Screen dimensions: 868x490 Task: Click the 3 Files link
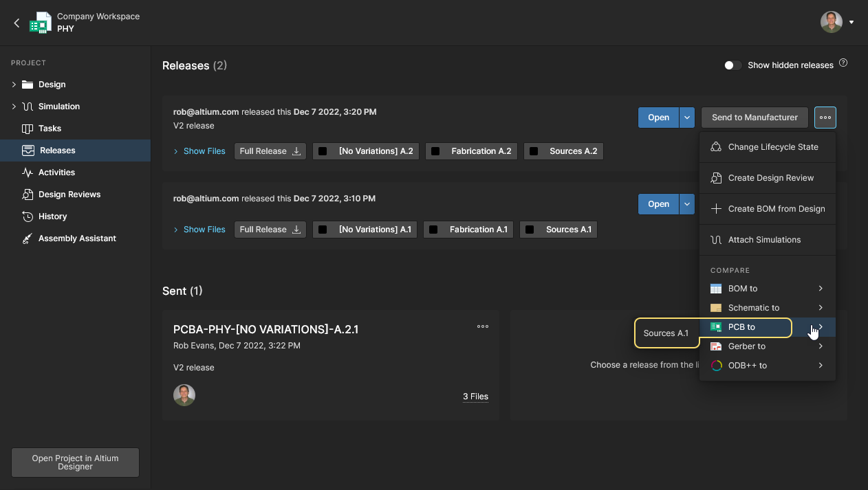point(475,397)
